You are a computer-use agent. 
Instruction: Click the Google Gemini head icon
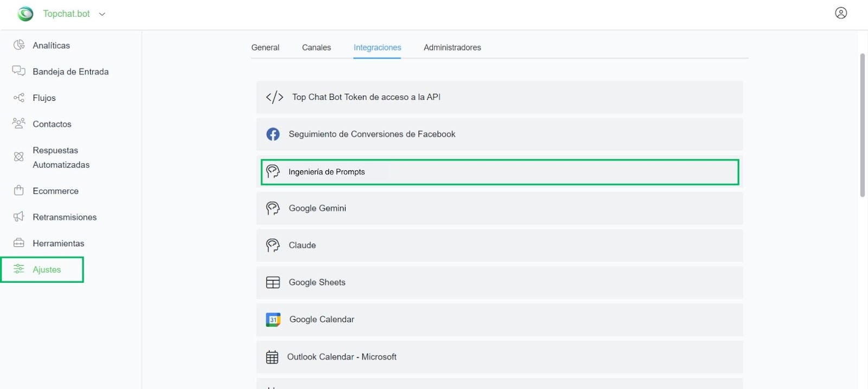(273, 208)
